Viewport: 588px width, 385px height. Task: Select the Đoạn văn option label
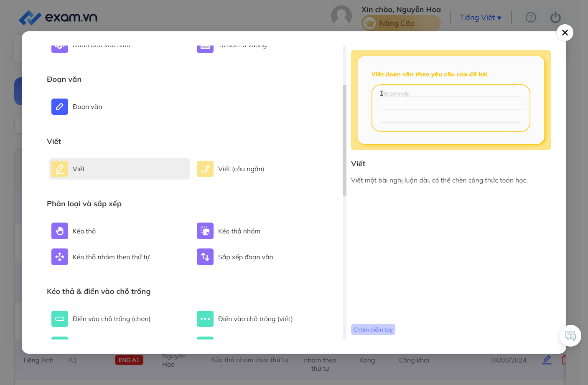pyautogui.click(x=87, y=107)
